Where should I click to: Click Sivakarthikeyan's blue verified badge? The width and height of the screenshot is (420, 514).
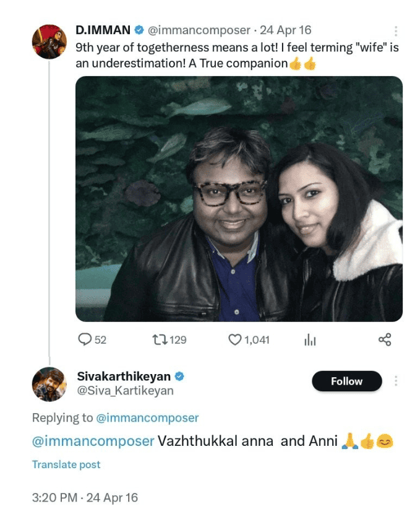pos(179,377)
